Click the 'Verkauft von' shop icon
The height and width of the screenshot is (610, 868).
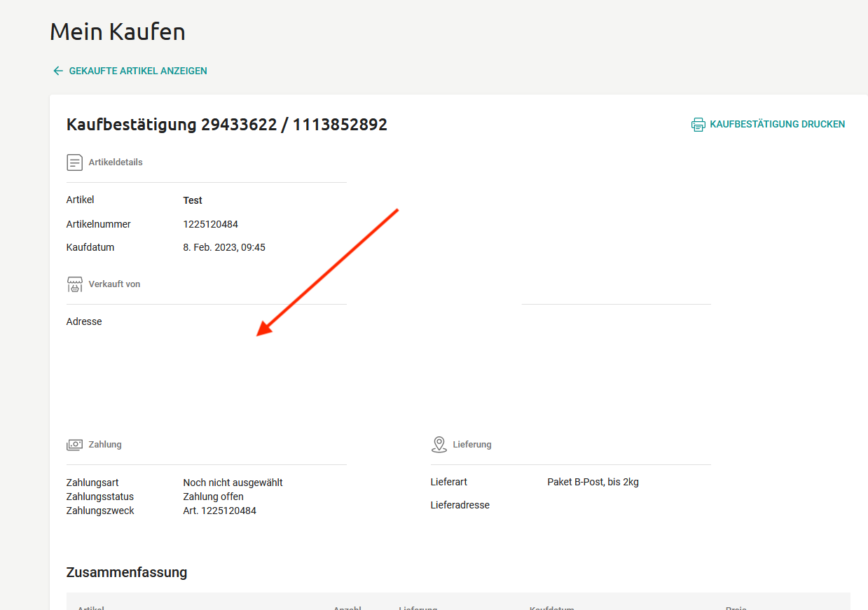[74, 284]
